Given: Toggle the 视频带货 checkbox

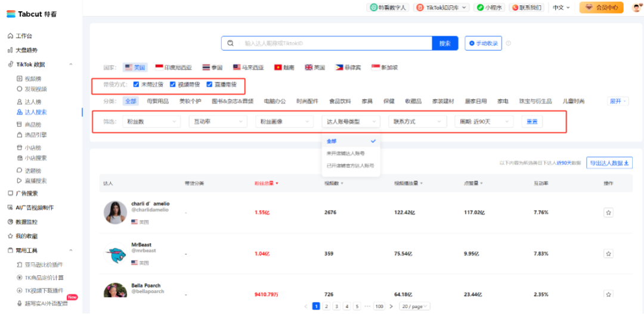Looking at the screenshot, I should click(x=173, y=85).
